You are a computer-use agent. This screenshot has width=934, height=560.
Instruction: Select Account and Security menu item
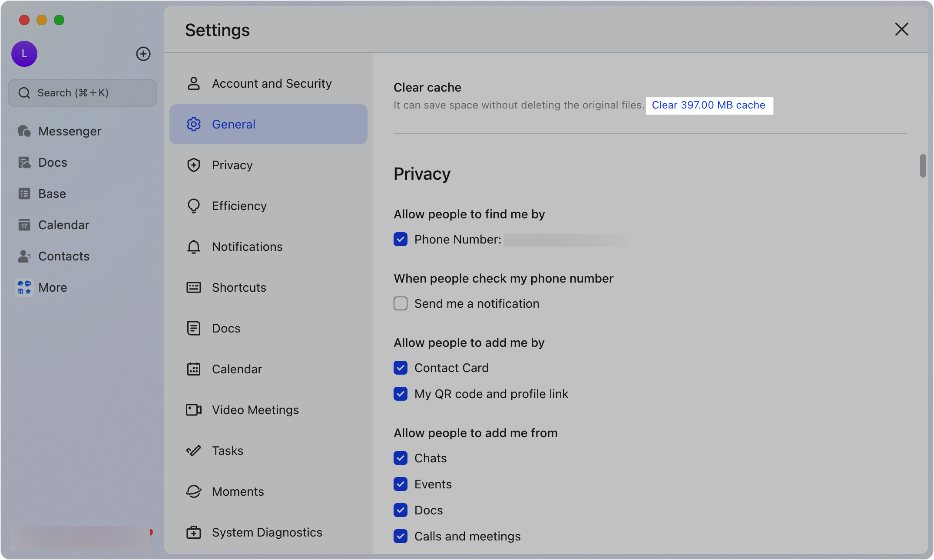(x=272, y=83)
